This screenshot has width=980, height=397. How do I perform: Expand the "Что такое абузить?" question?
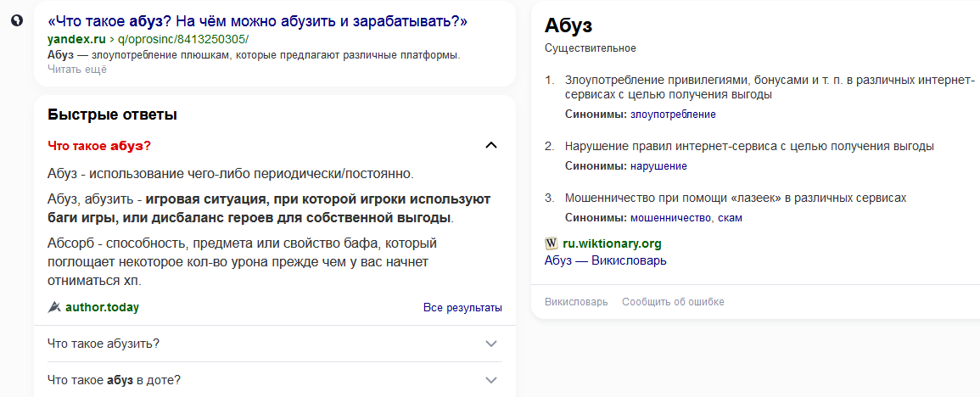pyautogui.click(x=490, y=344)
